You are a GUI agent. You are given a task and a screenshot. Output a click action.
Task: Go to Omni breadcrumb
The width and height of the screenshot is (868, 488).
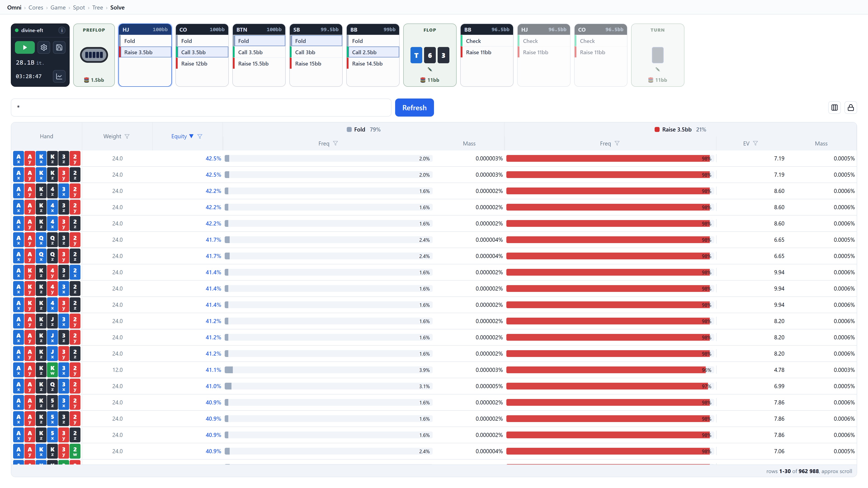click(14, 7)
